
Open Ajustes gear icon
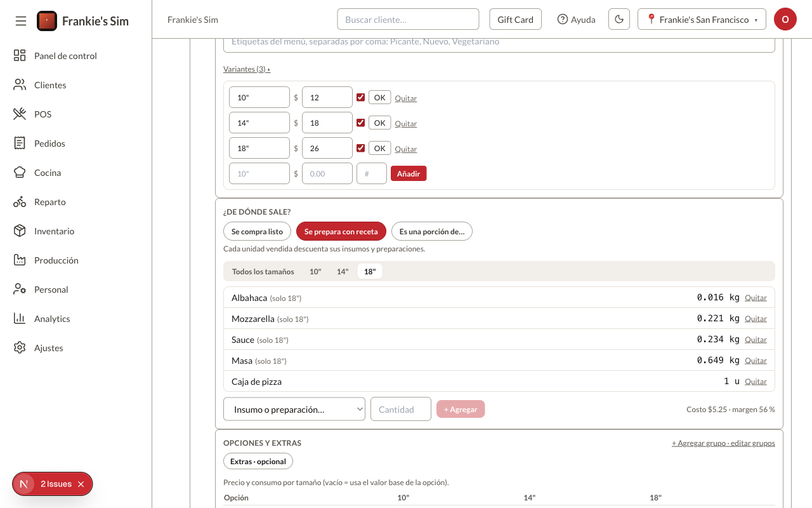(x=20, y=348)
